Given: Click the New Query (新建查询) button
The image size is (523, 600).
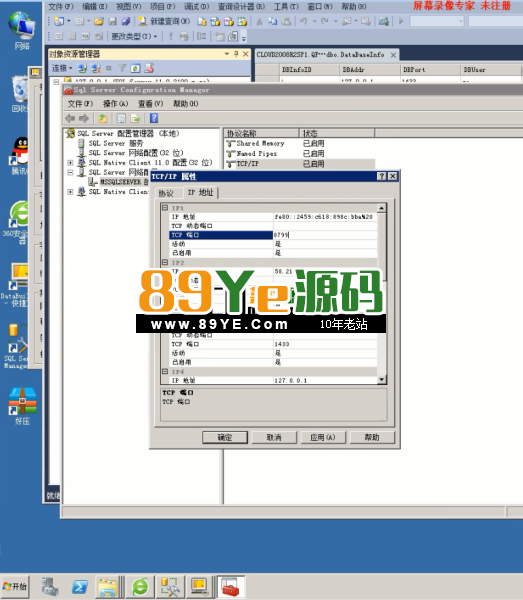Looking at the screenshot, I should [164, 21].
